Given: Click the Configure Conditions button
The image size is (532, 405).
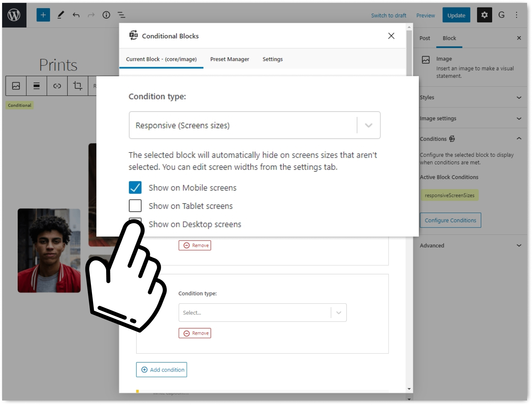Looking at the screenshot, I should 450,220.
